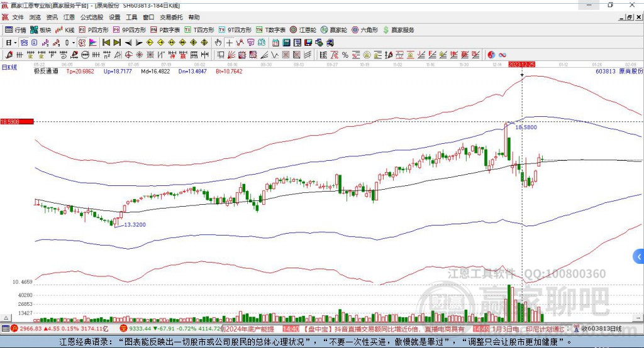Open the 9T四方形 tool

[x=235, y=30]
